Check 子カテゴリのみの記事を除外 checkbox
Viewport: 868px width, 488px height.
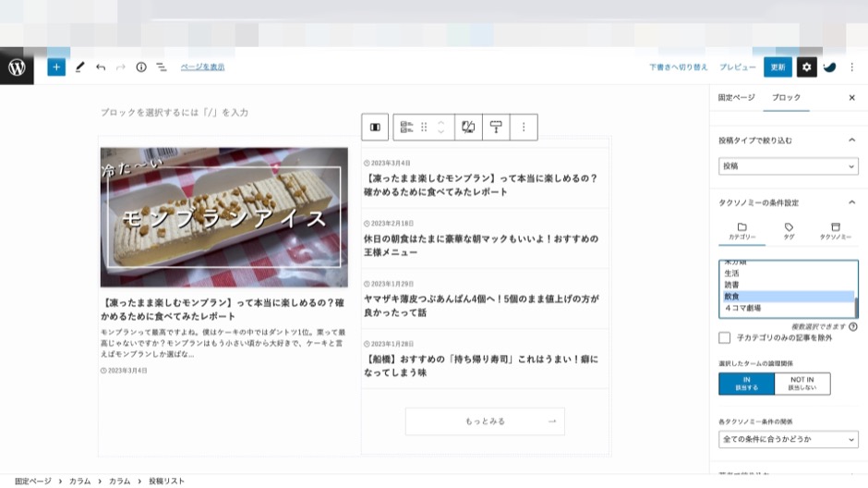[x=724, y=338]
